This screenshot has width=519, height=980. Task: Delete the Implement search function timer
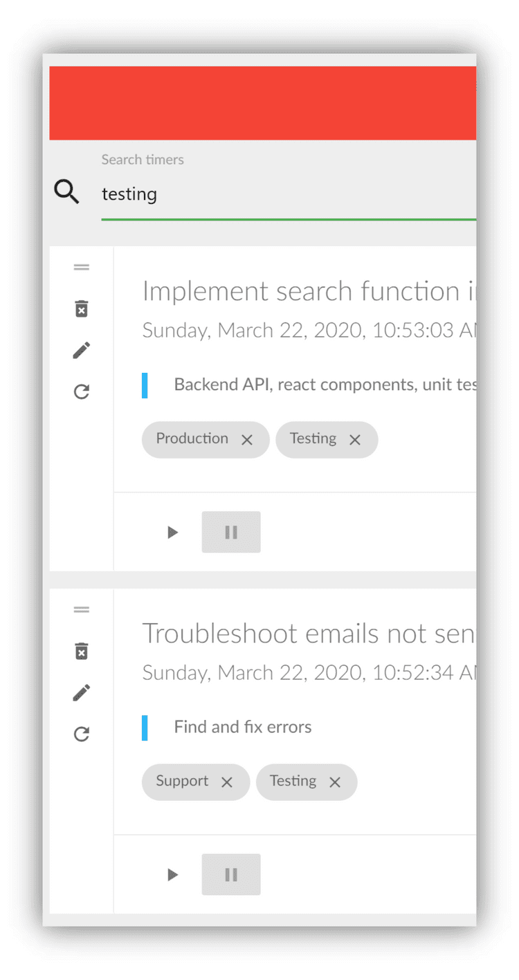click(x=81, y=308)
